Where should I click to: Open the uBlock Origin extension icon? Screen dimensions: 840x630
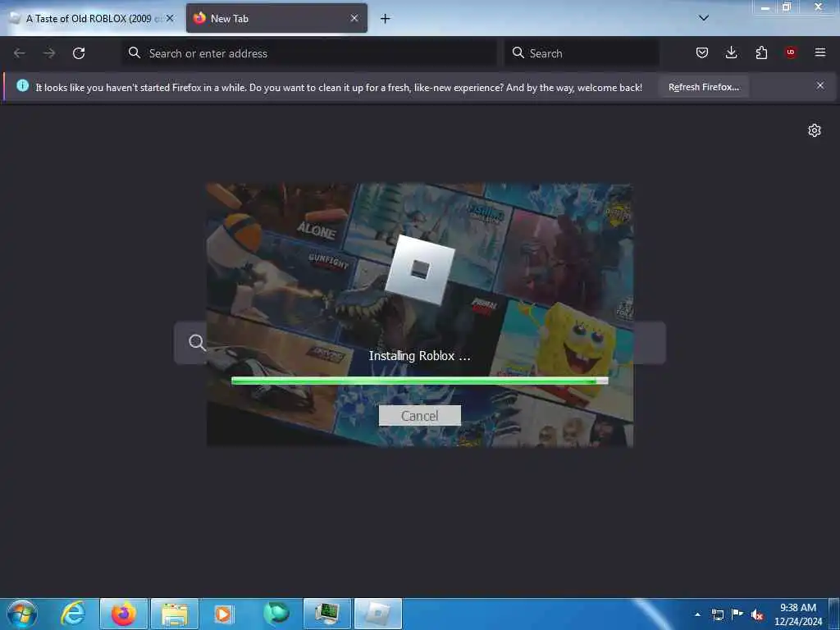(x=791, y=52)
